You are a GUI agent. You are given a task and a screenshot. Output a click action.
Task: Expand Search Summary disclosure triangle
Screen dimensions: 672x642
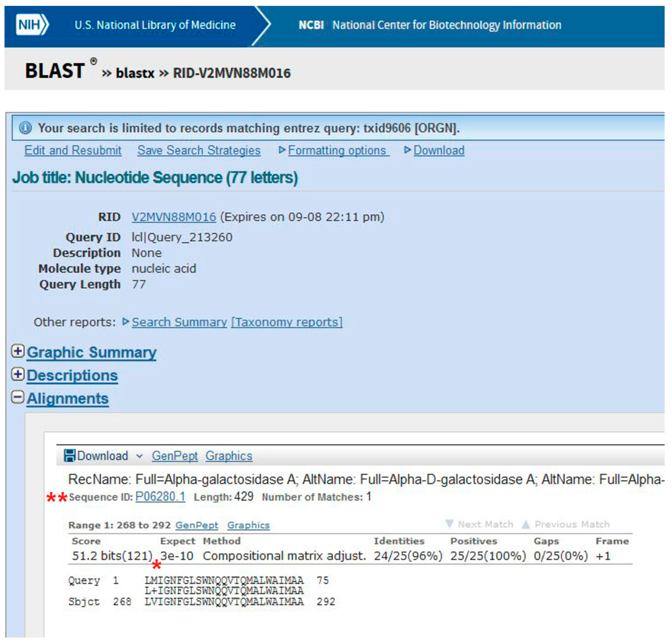[126, 322]
